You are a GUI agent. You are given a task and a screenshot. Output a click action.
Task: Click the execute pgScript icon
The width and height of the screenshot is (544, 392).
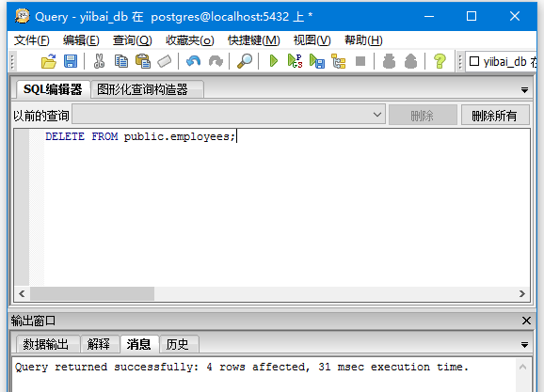click(295, 61)
